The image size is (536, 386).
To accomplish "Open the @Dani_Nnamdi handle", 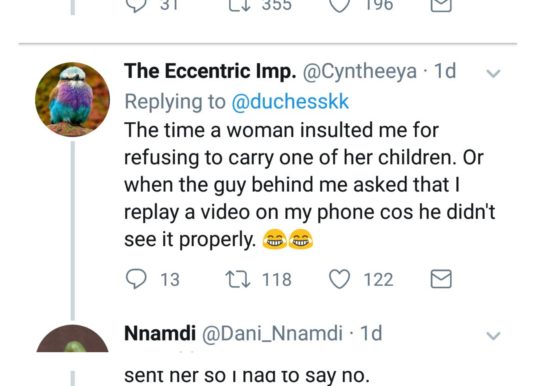I will 272,333.
